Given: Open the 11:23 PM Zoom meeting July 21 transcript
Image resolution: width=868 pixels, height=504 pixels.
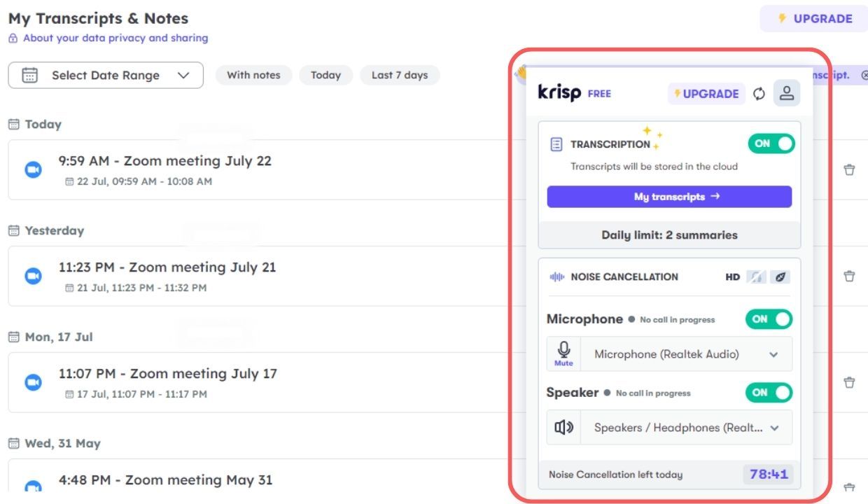Looking at the screenshot, I should pyautogui.click(x=167, y=267).
